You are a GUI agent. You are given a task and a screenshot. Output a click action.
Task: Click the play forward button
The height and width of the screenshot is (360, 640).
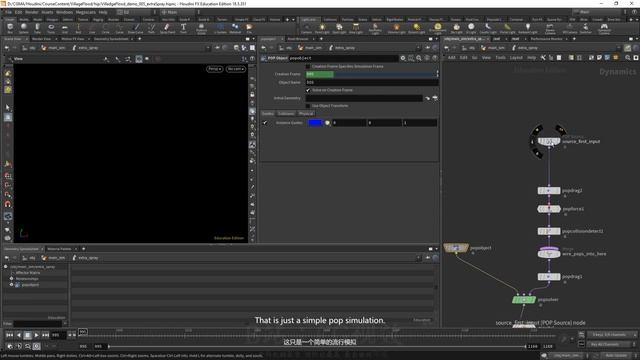coord(36,335)
